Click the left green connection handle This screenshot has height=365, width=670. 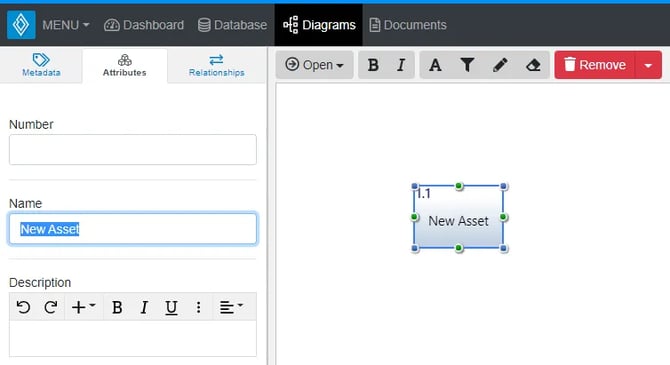(x=414, y=217)
